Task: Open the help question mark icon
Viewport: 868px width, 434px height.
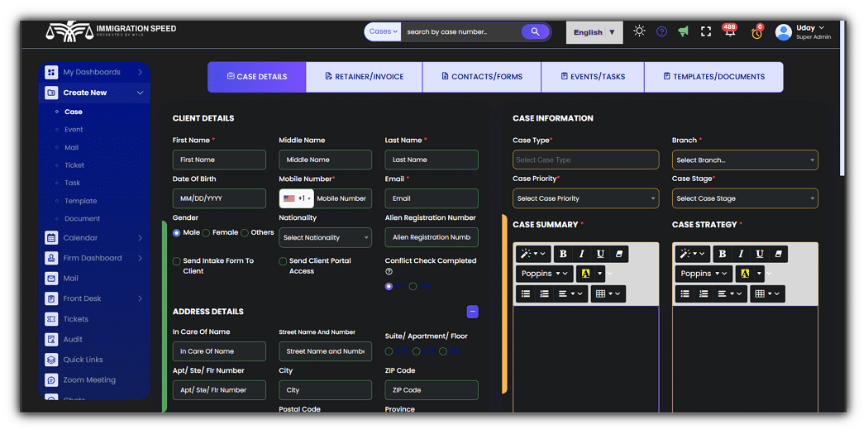Action: [661, 31]
